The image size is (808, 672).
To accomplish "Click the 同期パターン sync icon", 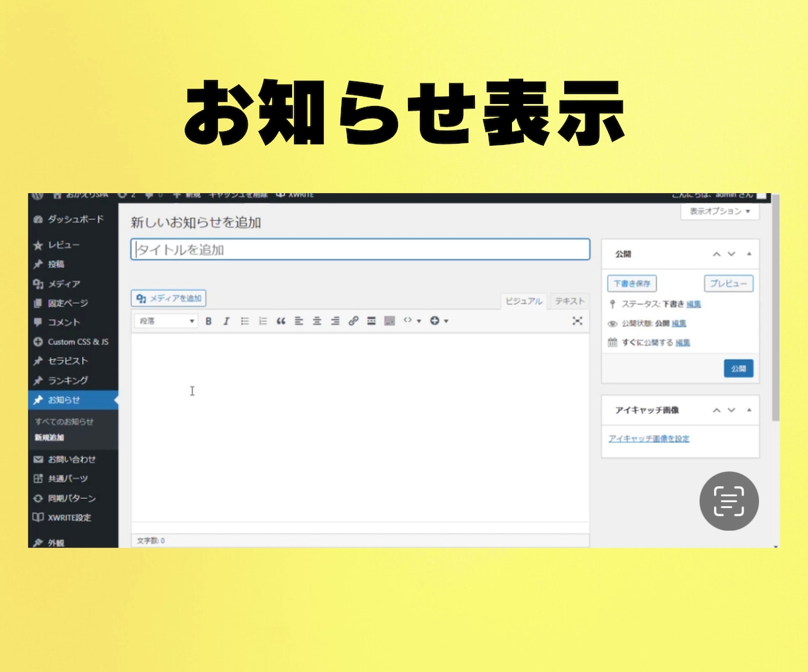I will pos(38,499).
